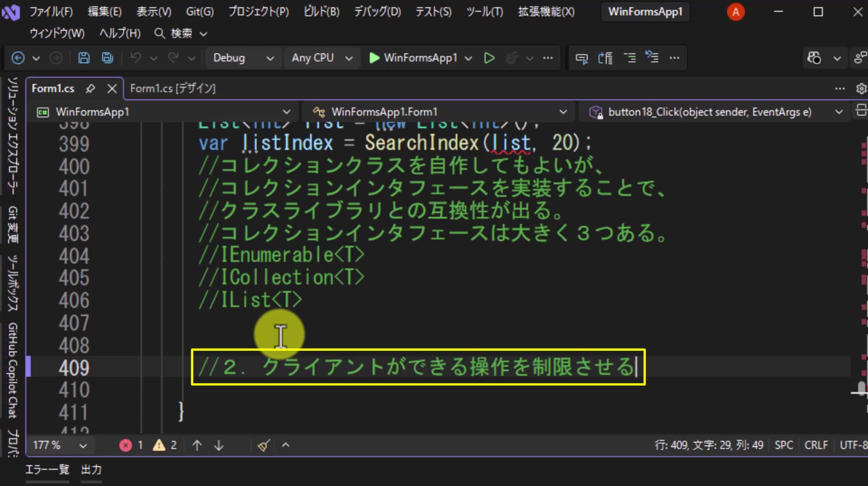The image size is (868, 486).
Task: Open the second toolbar overflow ellipsis
Action: [x=675, y=58]
